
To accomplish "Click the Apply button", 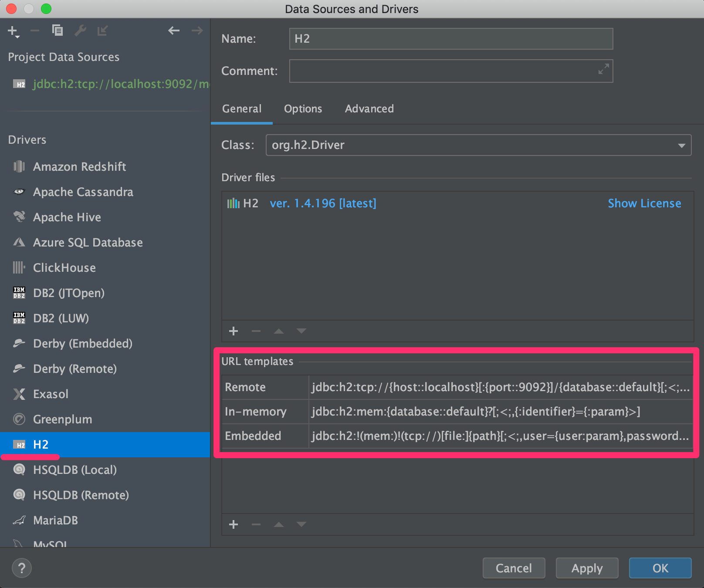I will click(x=587, y=568).
